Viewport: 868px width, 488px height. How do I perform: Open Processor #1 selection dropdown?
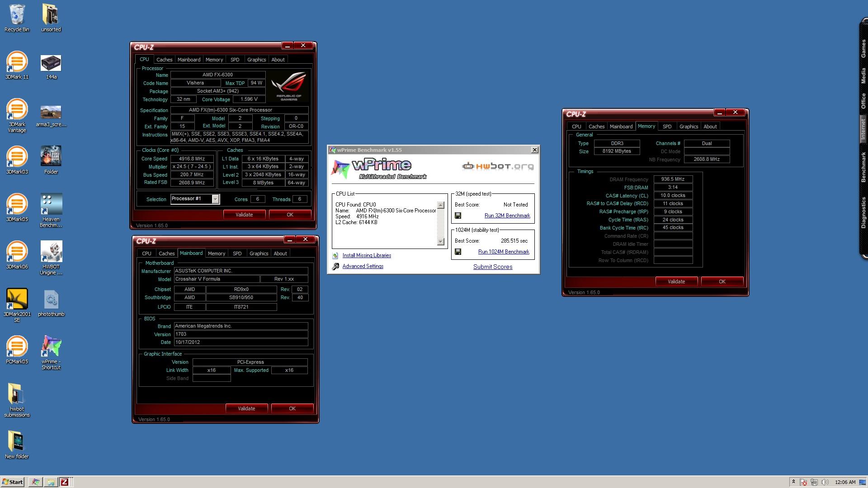[x=216, y=199]
